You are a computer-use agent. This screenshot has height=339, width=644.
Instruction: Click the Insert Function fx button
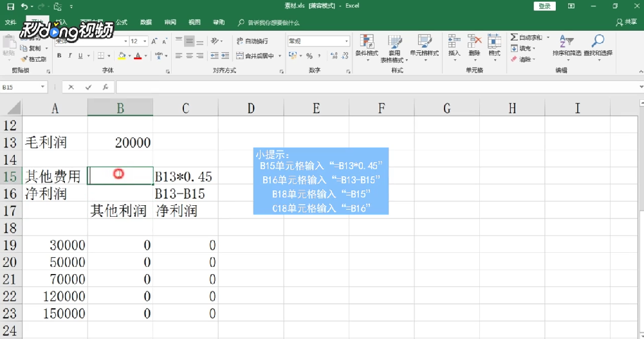pos(106,87)
